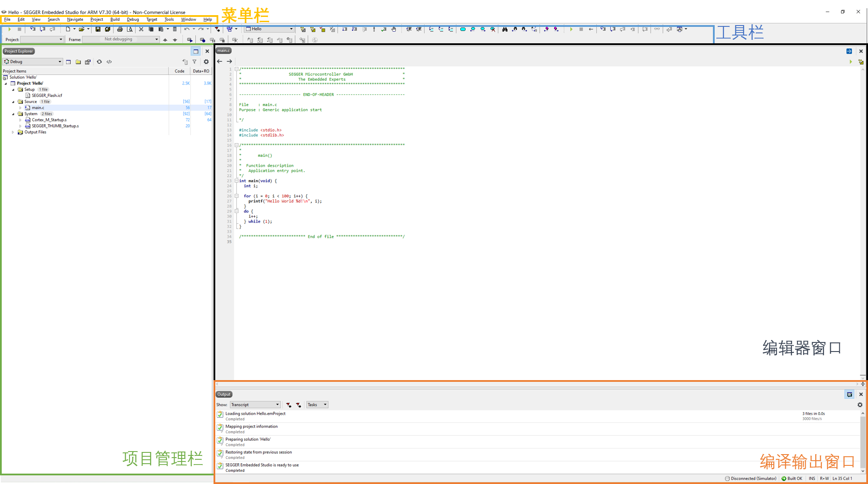Click the refresh icon in Project Explorer

pyautogui.click(x=99, y=62)
